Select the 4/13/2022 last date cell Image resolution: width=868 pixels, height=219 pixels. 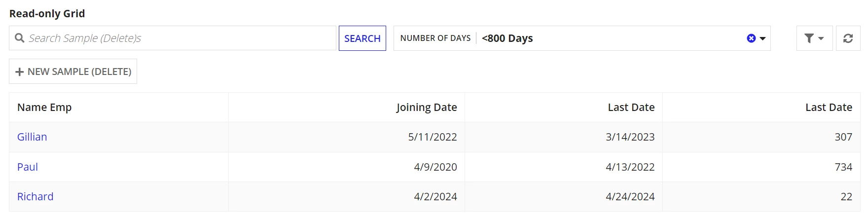(630, 167)
